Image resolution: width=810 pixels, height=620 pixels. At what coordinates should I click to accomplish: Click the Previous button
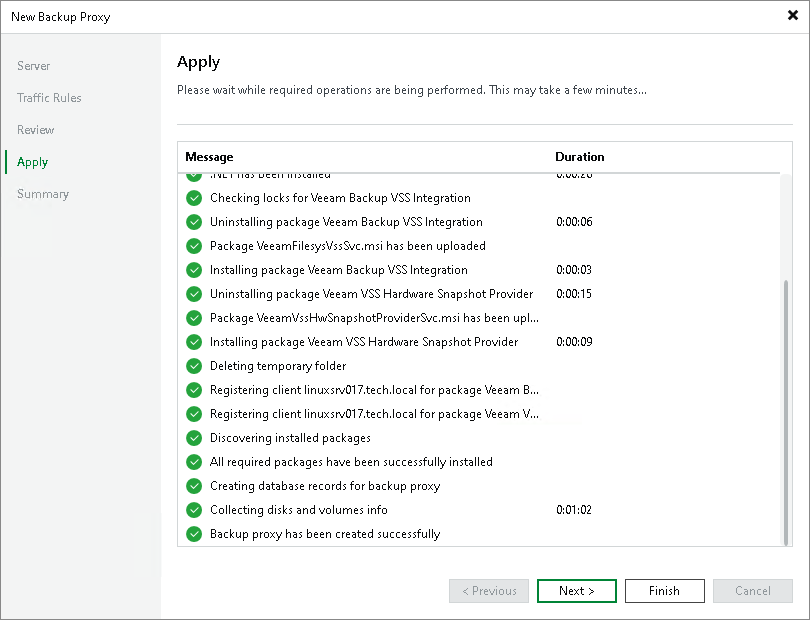[x=489, y=591]
